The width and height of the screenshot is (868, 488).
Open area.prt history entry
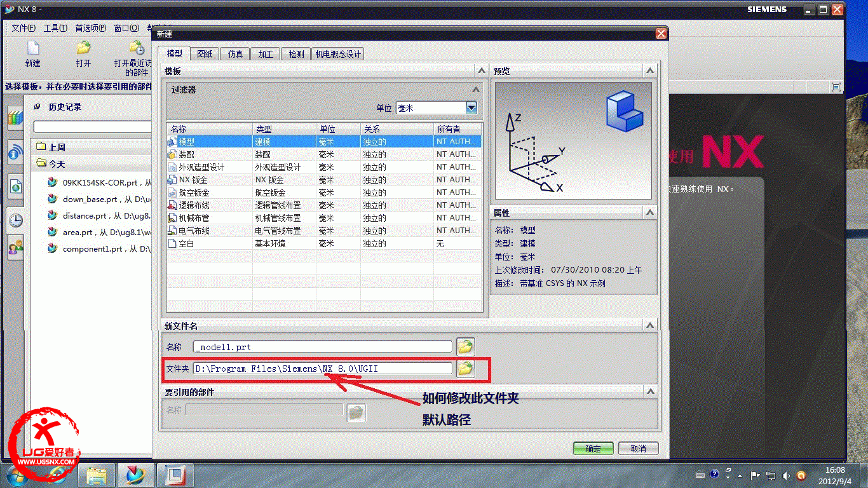coord(100,232)
